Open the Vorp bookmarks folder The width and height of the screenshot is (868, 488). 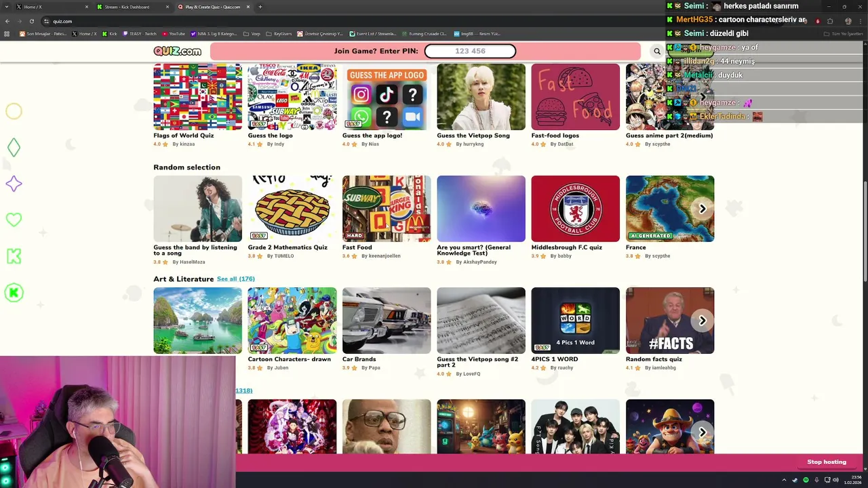pyautogui.click(x=252, y=33)
